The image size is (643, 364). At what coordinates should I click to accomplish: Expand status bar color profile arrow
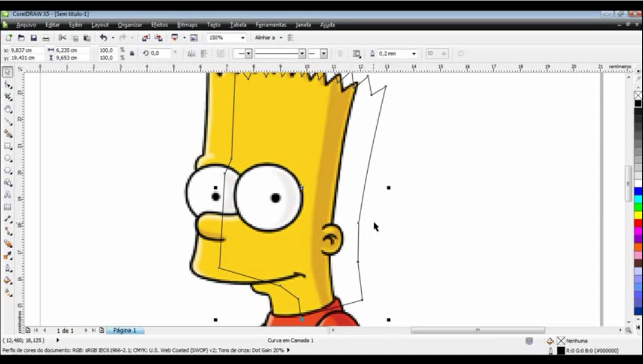point(288,350)
